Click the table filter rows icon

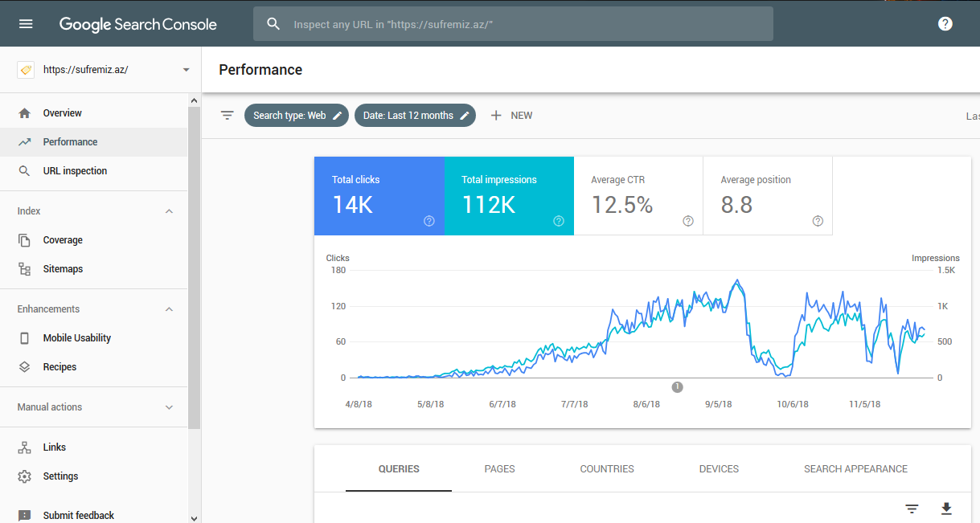click(x=912, y=509)
